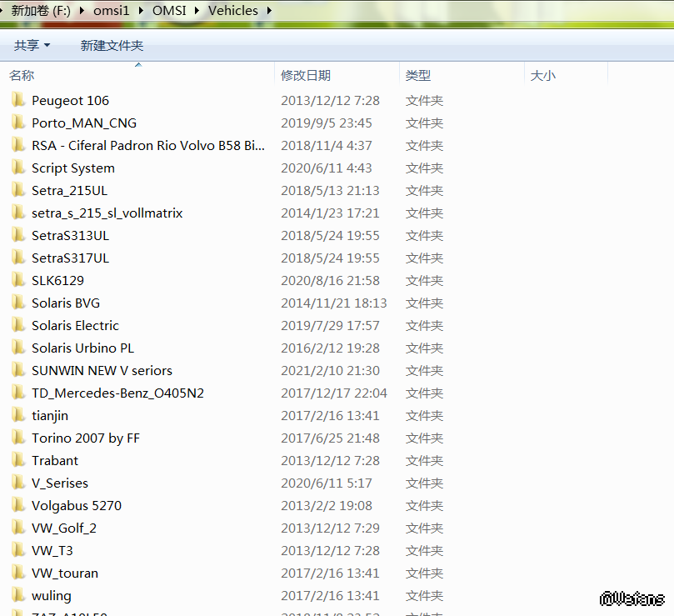The width and height of the screenshot is (674, 616).
Task: Click the RSA - Ciferal Padron folder icon
Action: [x=18, y=145]
